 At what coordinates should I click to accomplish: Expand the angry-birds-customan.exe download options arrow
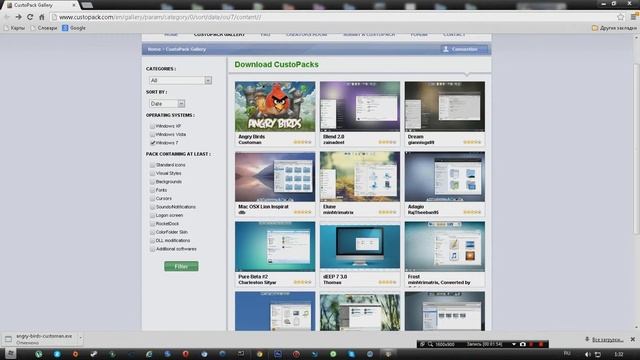[x=80, y=338]
